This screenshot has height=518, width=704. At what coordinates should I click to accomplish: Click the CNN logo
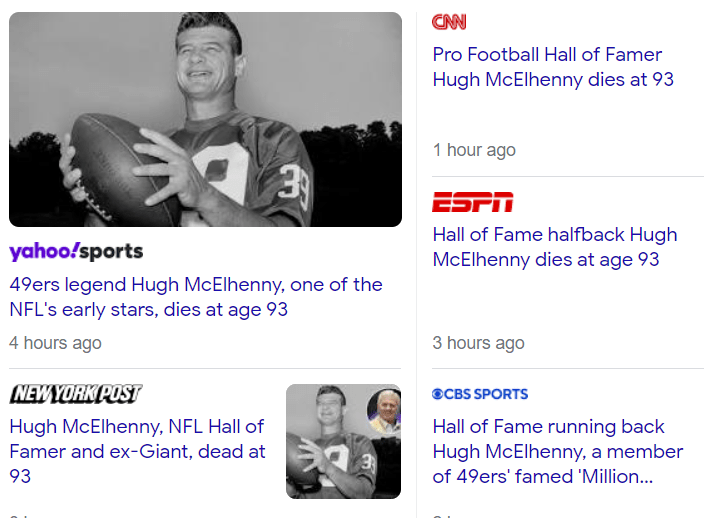(x=449, y=21)
